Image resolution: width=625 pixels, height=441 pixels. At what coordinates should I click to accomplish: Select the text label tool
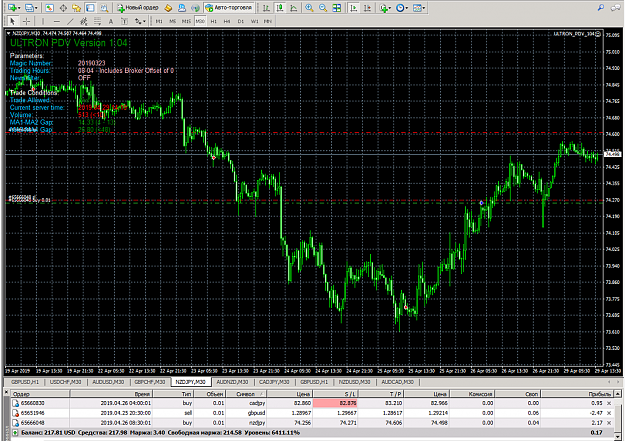(124, 21)
